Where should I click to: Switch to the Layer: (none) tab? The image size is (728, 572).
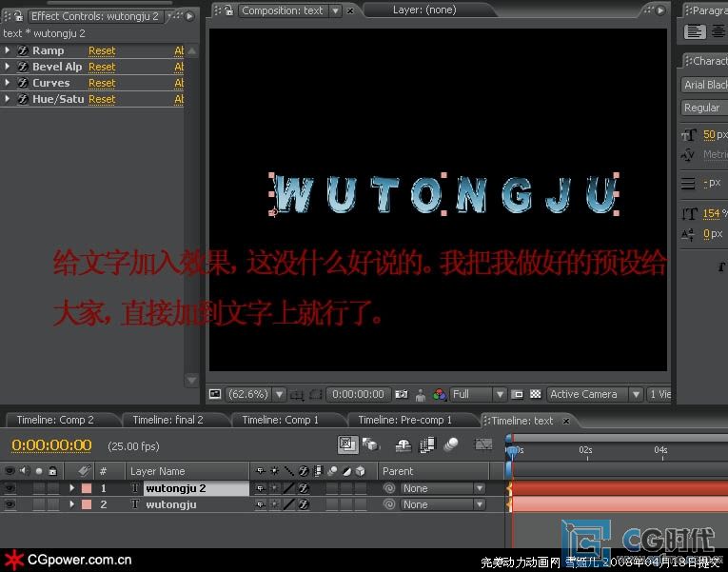(424, 10)
